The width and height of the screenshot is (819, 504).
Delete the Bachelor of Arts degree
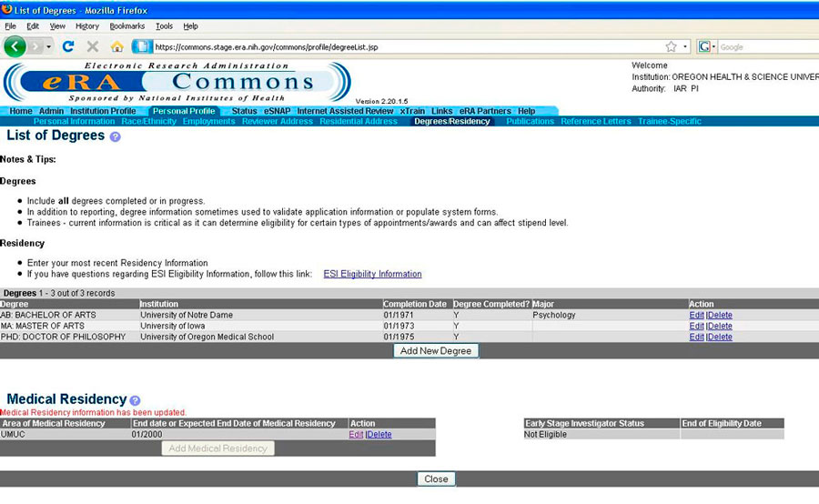click(720, 315)
